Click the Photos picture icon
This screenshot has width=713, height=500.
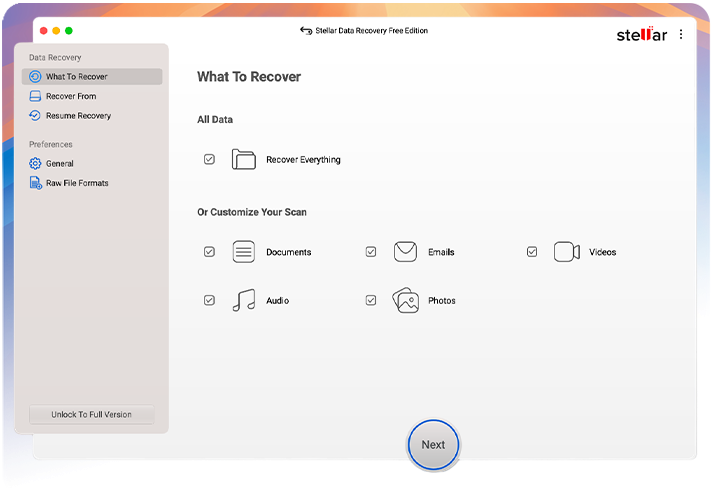click(x=405, y=300)
